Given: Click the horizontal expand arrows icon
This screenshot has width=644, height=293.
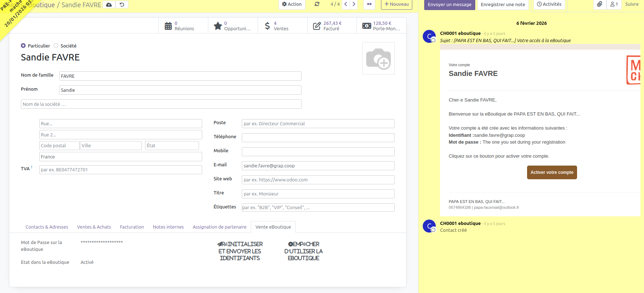Looking at the screenshot, I should coord(369,4).
